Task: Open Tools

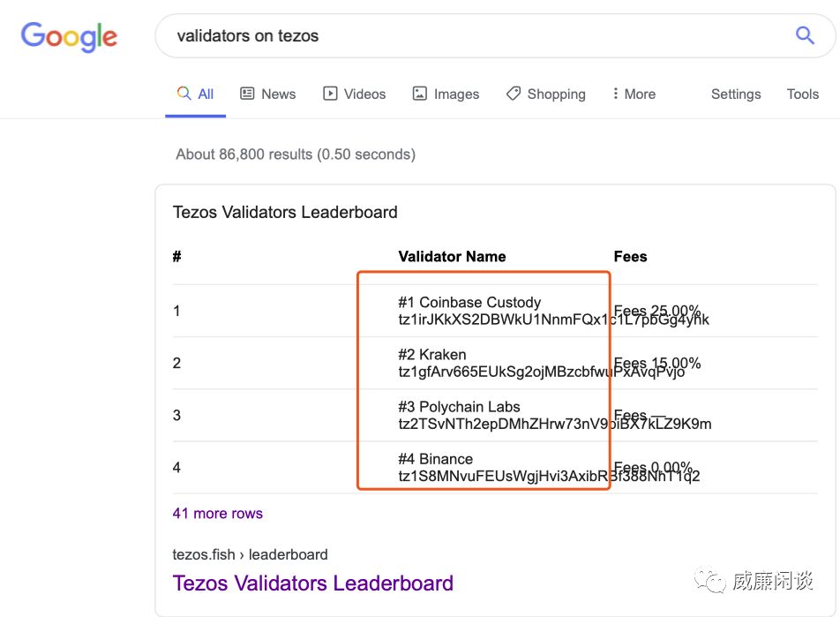Action: (803, 94)
